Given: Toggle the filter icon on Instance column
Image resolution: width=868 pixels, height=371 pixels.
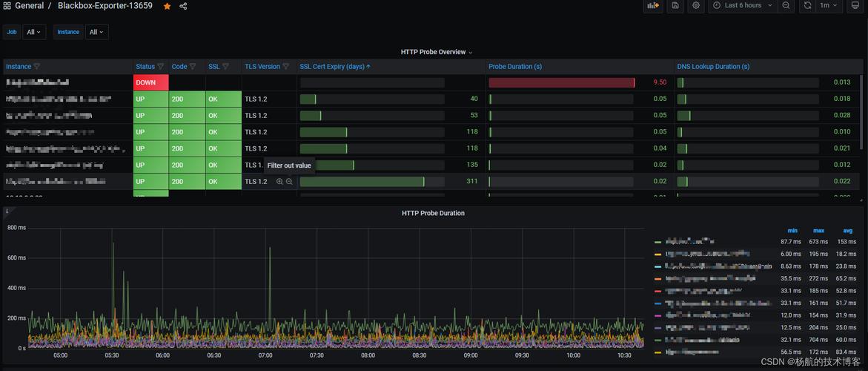Looking at the screenshot, I should coord(37,67).
